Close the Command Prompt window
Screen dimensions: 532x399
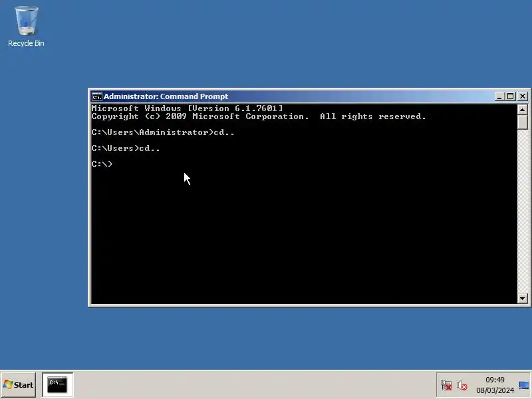[523, 96]
